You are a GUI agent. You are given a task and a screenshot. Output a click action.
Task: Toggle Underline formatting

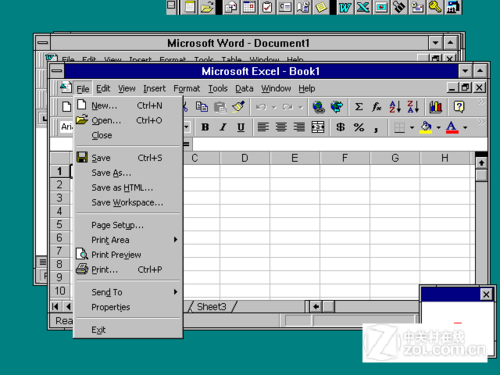point(241,127)
